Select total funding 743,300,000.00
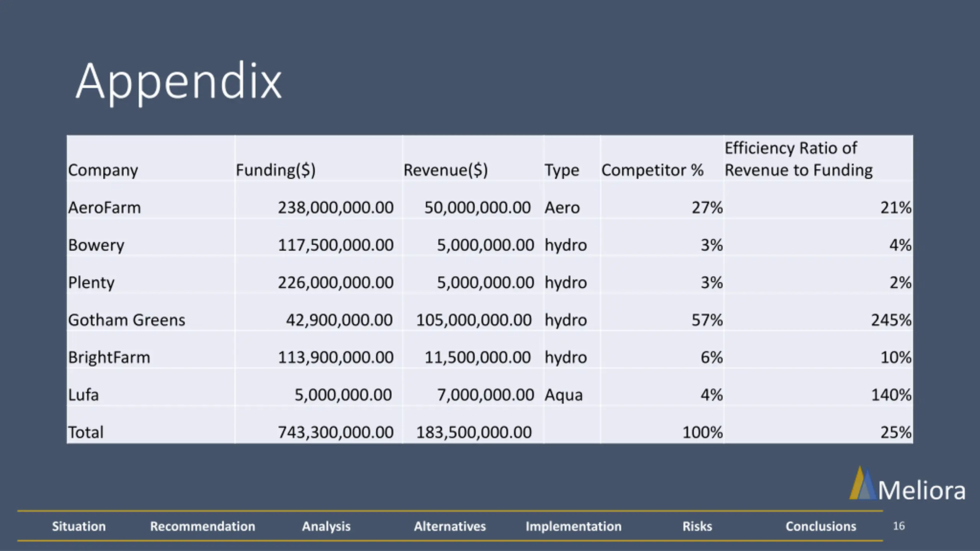 click(x=336, y=432)
